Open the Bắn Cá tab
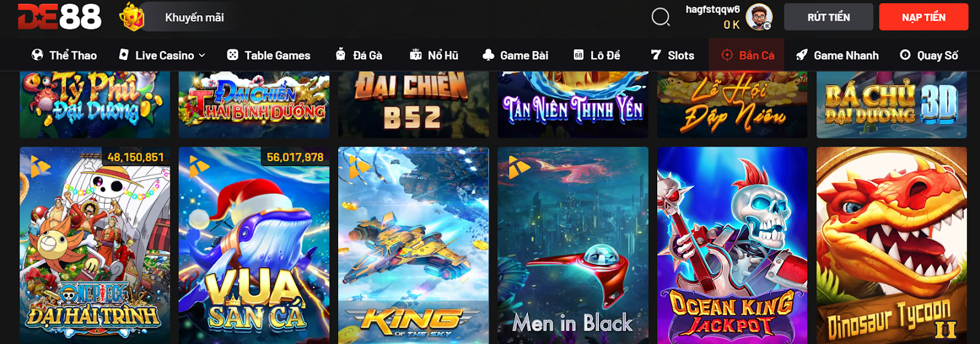The width and height of the screenshot is (980, 344). [747, 55]
